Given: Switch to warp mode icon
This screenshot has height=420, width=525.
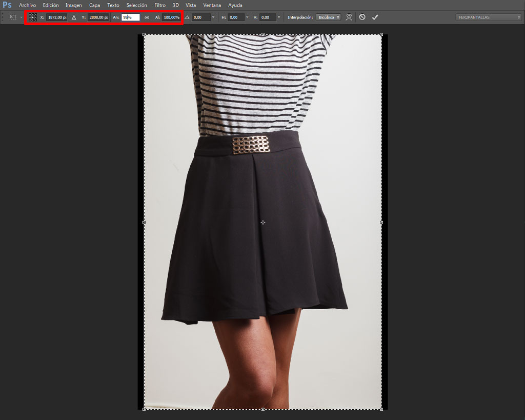Looking at the screenshot, I should [349, 17].
